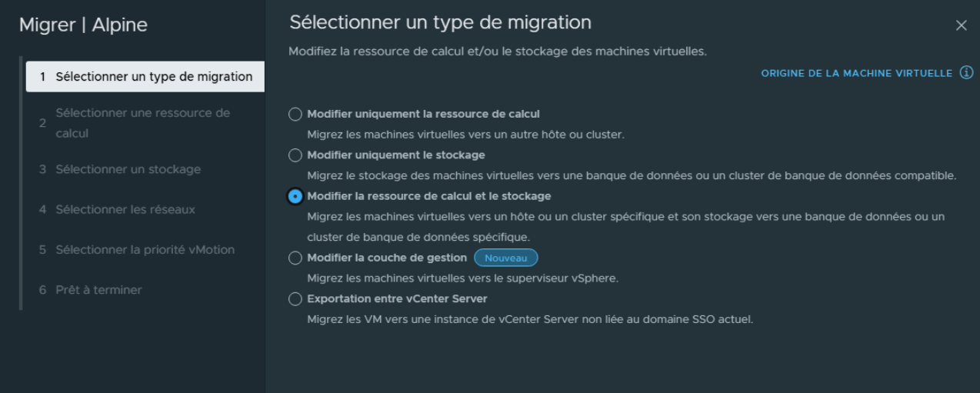Choose 'Modifier la couche de gestion' radio option
Viewport: 980px width, 393px height.
click(x=295, y=258)
